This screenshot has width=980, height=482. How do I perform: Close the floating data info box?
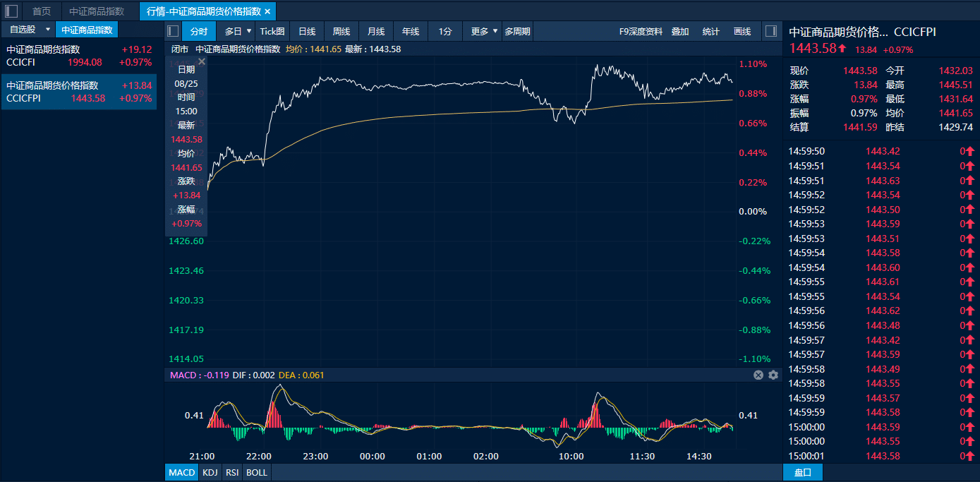tap(202, 62)
